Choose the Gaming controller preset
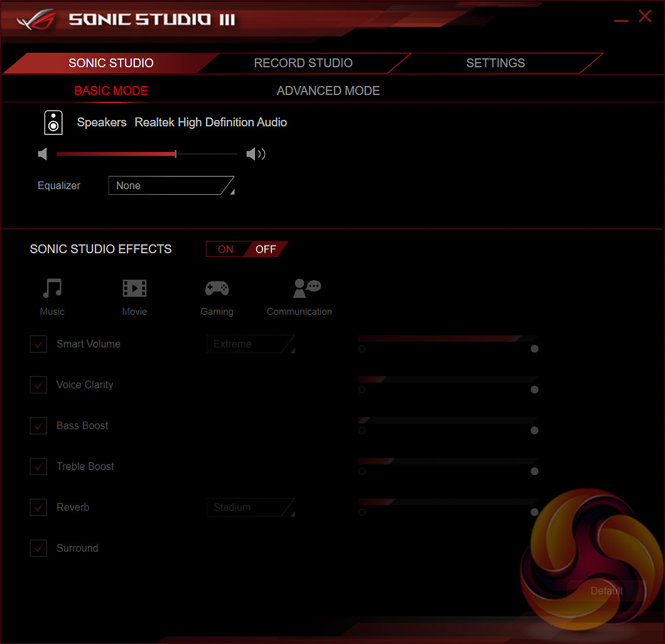The height and width of the screenshot is (644, 665). [x=217, y=288]
